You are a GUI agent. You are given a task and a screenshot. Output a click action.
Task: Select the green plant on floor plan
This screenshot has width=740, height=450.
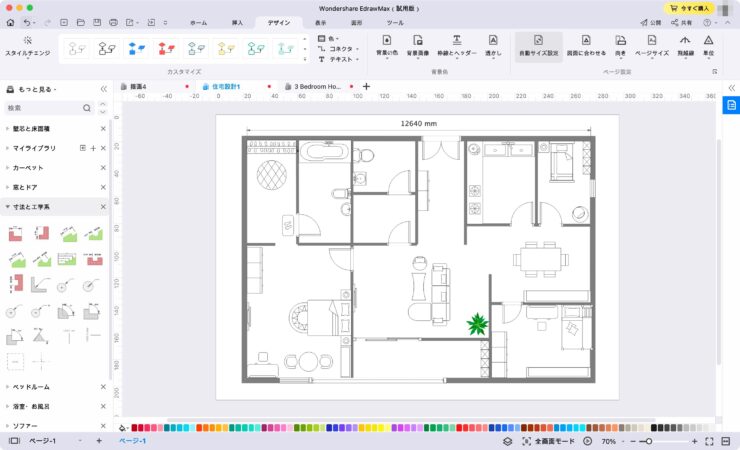[477, 324]
